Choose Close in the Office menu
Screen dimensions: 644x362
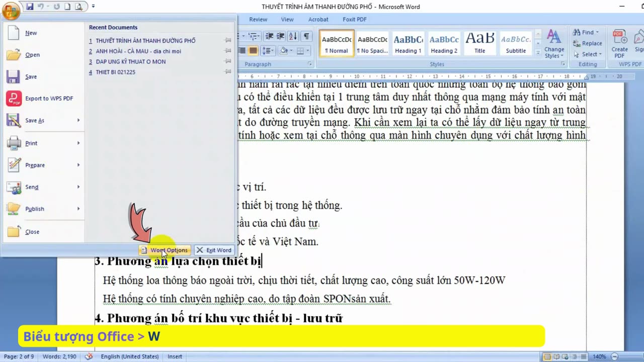coord(43,232)
